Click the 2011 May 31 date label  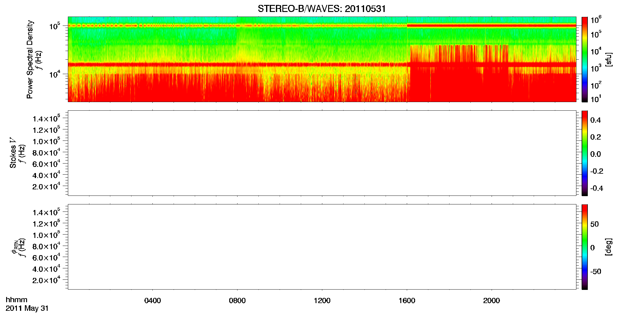coord(27,308)
